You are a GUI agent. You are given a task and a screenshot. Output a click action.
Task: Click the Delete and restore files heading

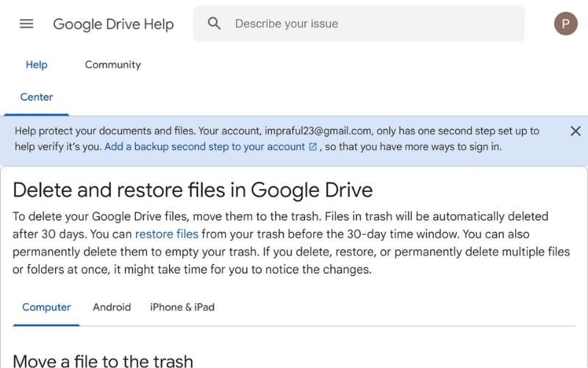pos(193,190)
